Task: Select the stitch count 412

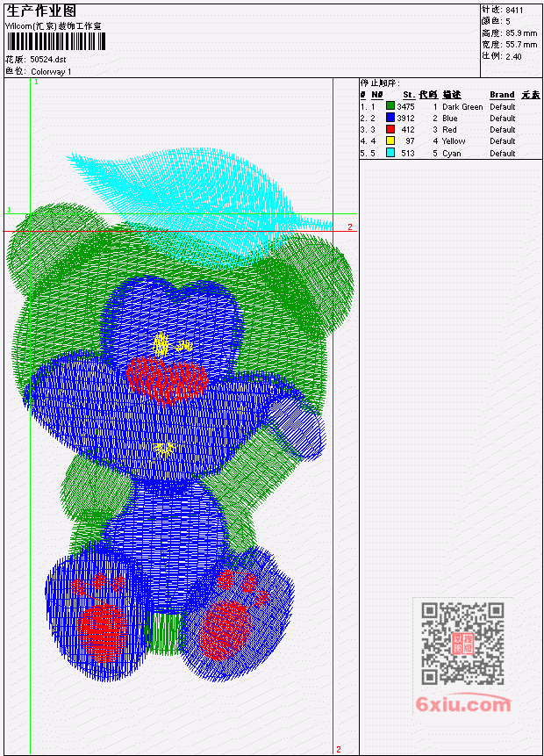Action: (x=408, y=130)
